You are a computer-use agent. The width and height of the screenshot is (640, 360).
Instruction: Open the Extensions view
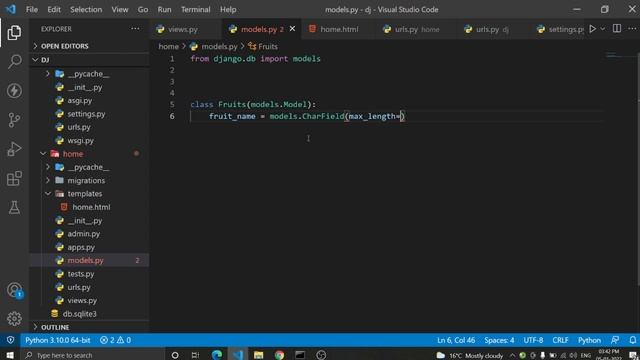(14, 178)
